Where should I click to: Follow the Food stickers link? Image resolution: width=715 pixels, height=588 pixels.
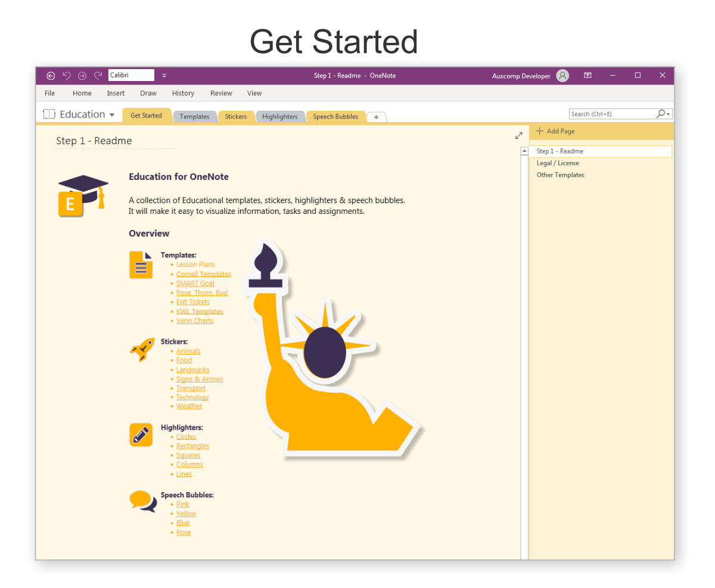(184, 360)
